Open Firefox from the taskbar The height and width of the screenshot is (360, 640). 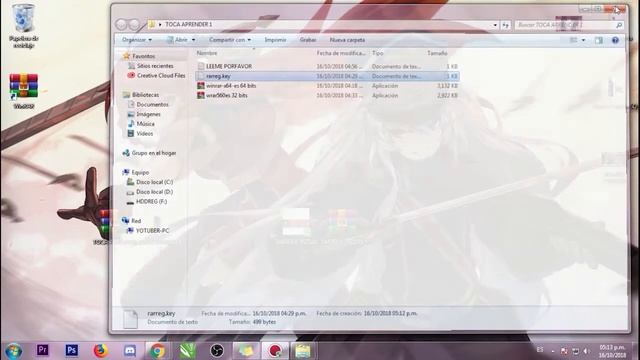click(100, 350)
